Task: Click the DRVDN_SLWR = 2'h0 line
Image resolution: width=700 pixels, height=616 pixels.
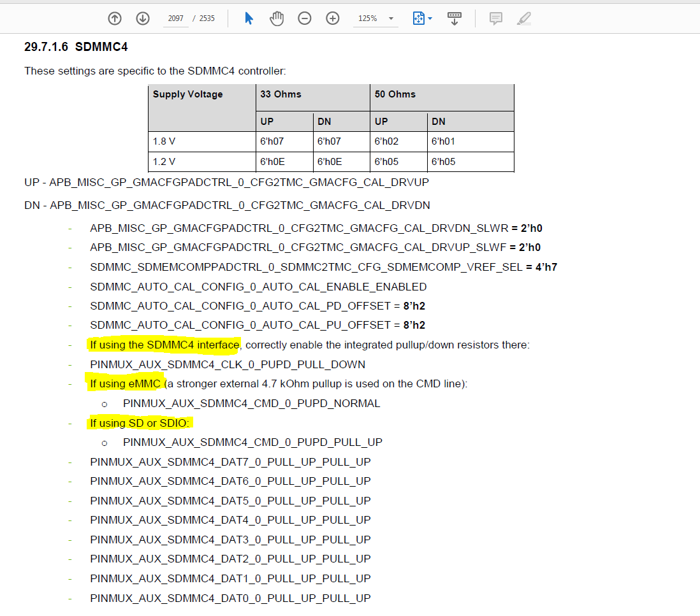Action: [x=316, y=229]
